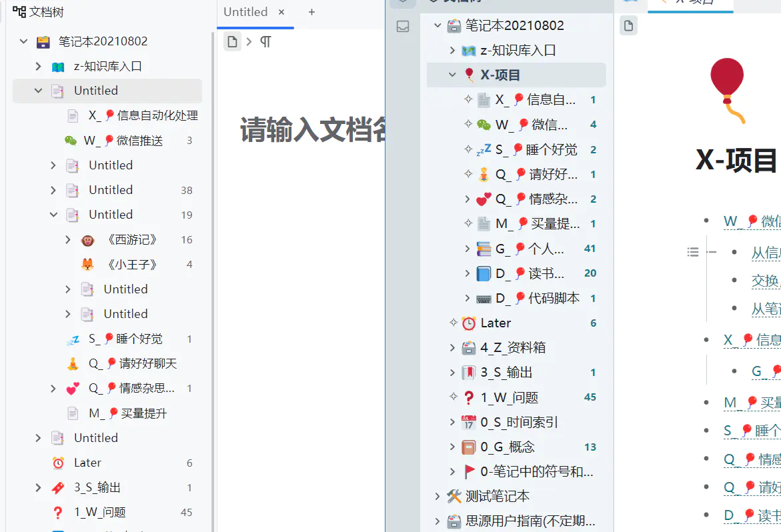
Task: Select X_信息自动化处理 in left tree
Action: (x=107, y=115)
